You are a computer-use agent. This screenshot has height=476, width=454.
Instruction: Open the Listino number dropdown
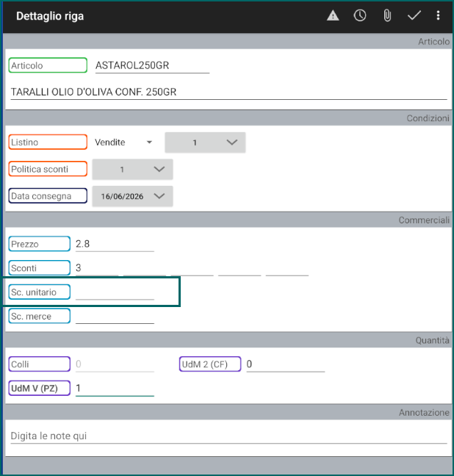tap(205, 143)
